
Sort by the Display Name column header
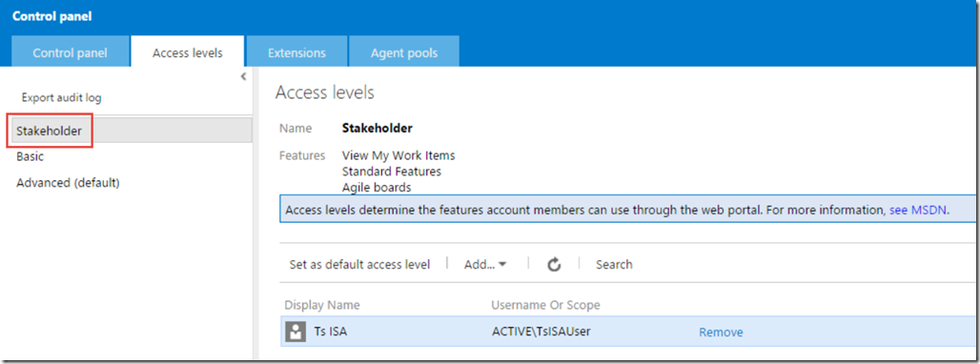(322, 305)
